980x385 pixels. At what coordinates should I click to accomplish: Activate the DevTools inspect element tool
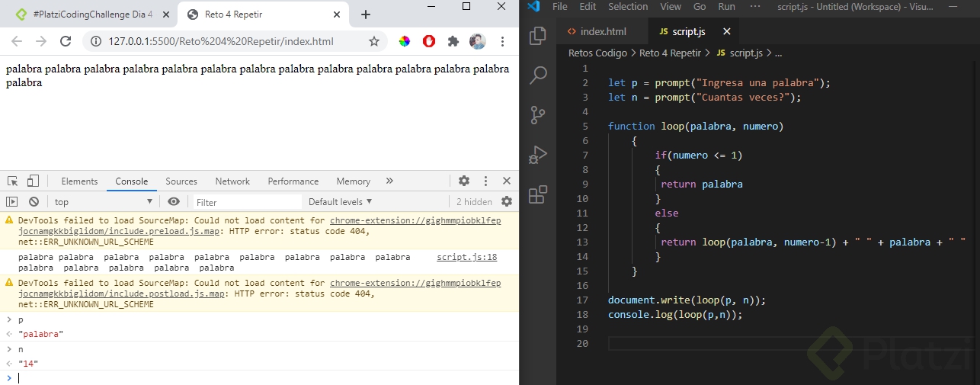point(13,181)
